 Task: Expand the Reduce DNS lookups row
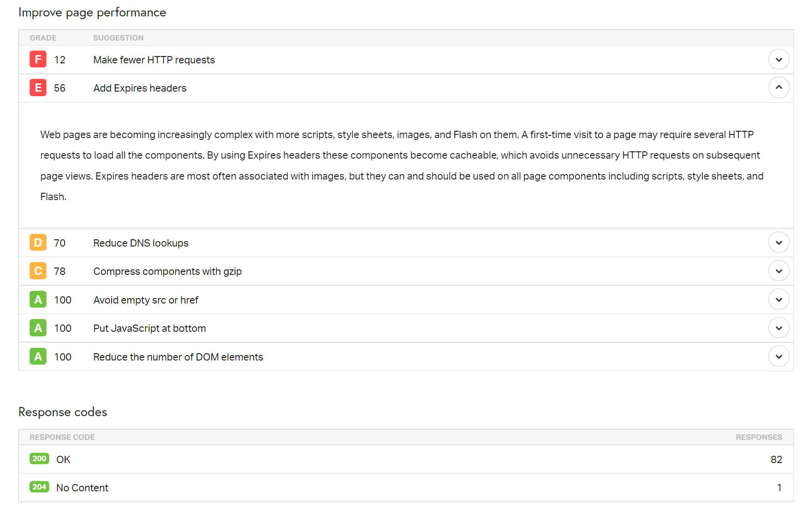pos(779,242)
